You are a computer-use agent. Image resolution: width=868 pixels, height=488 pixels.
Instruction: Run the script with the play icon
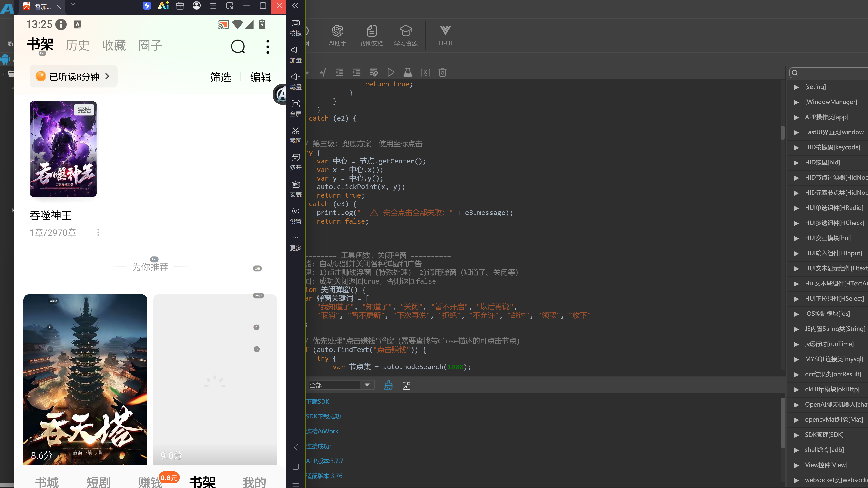pyautogui.click(x=391, y=72)
